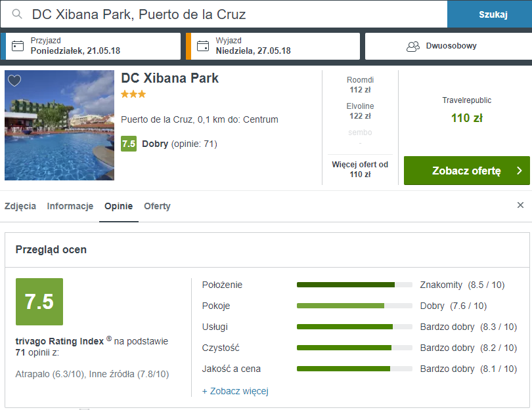This screenshot has width=532, height=410.
Task: Select the Roomdi 112 zł offer
Action: click(x=360, y=85)
